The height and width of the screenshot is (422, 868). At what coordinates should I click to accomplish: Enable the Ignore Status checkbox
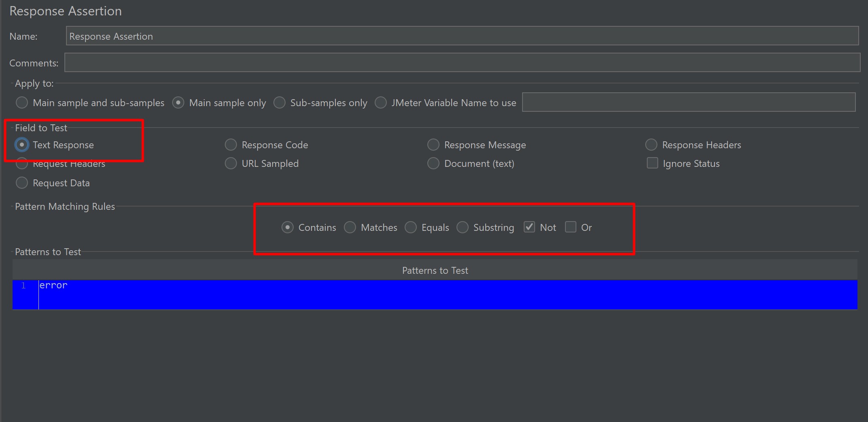tap(653, 163)
